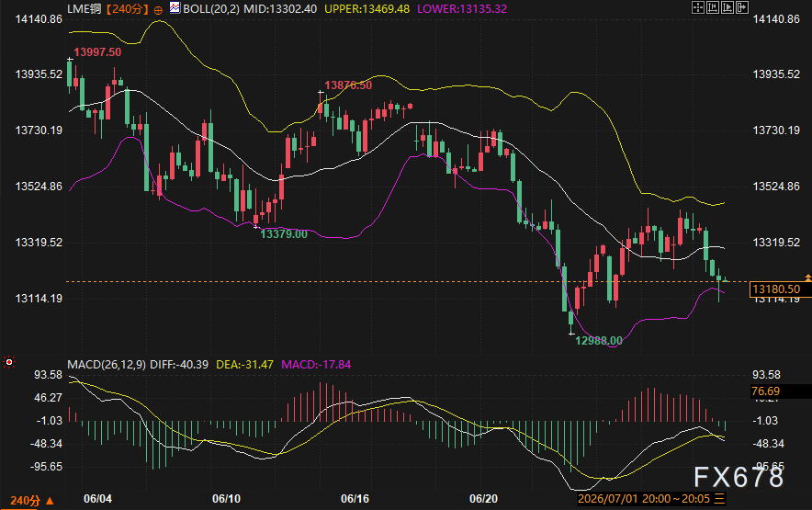Click the left axis label 13935.52

point(39,74)
